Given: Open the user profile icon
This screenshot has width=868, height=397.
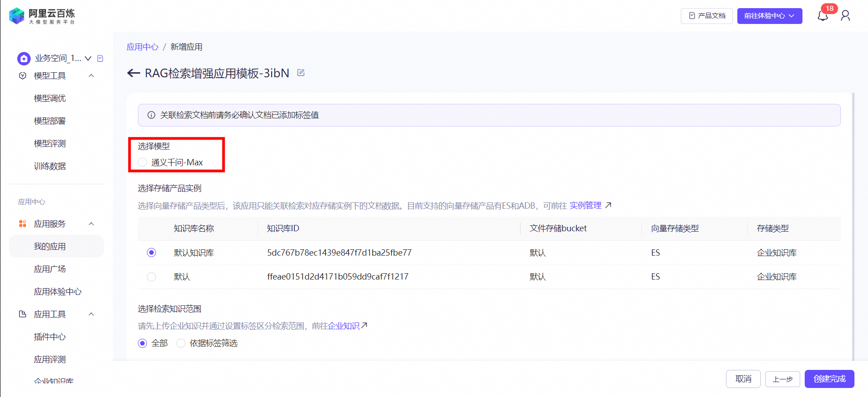Looking at the screenshot, I should tap(845, 16).
